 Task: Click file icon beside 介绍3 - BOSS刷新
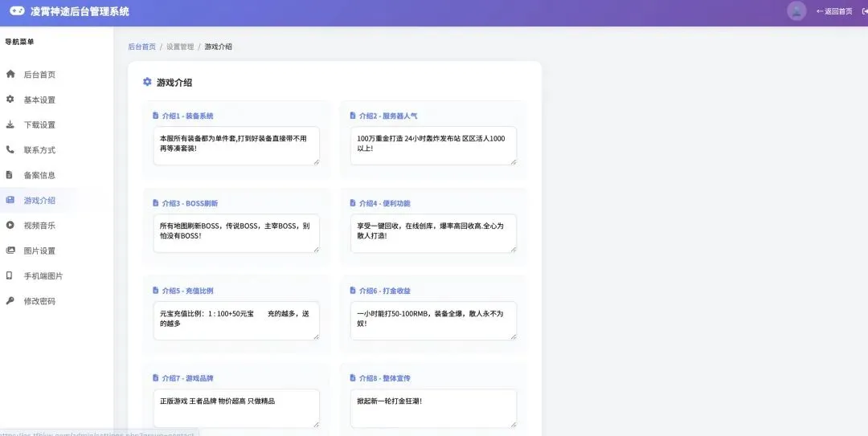pyautogui.click(x=156, y=203)
